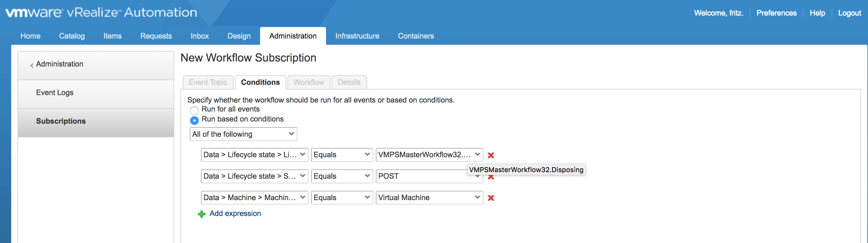
Task: Remove the Virtual Machine condition row
Action: pos(491,198)
